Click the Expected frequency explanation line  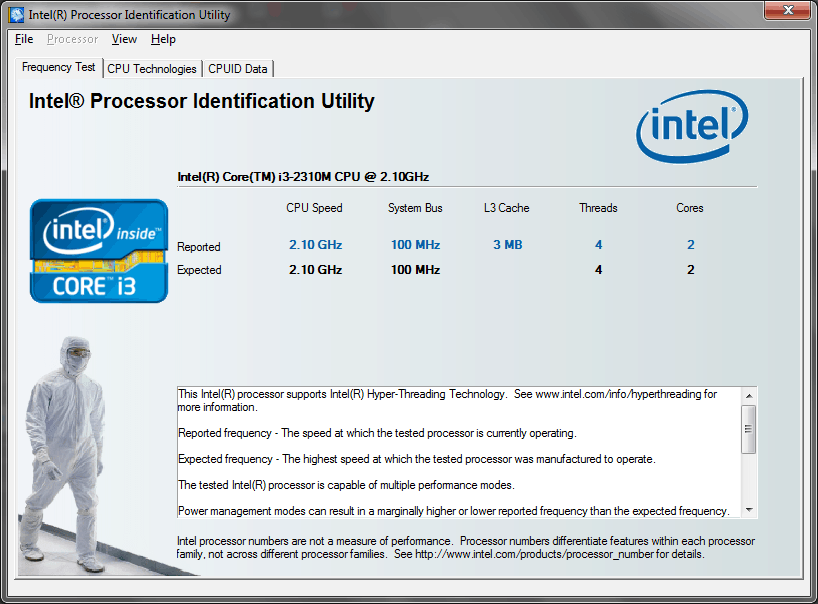coord(417,459)
